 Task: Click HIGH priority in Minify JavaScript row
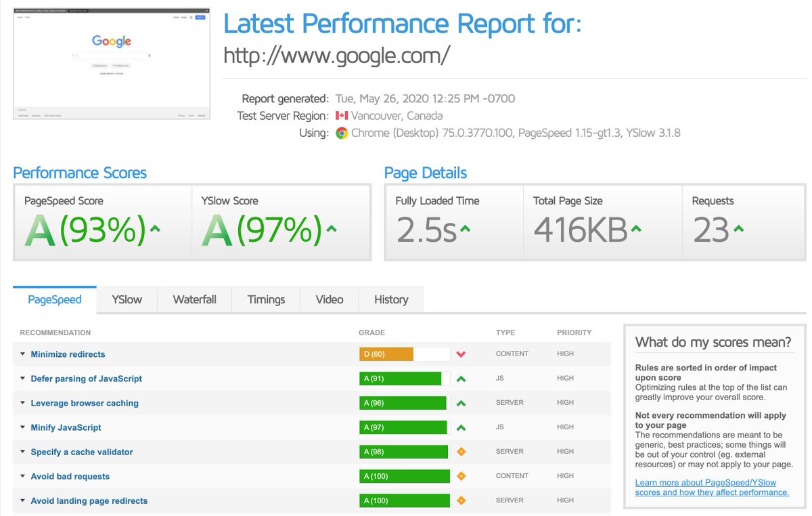tap(566, 427)
